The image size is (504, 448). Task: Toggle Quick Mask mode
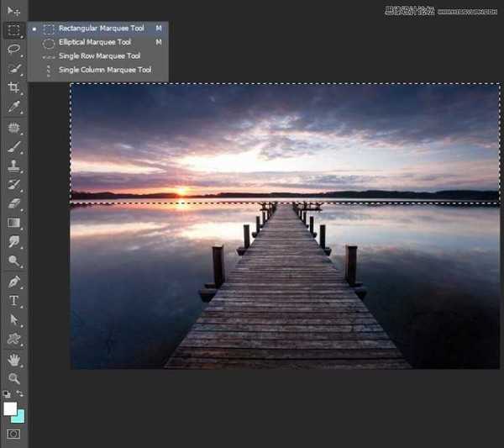[13, 433]
